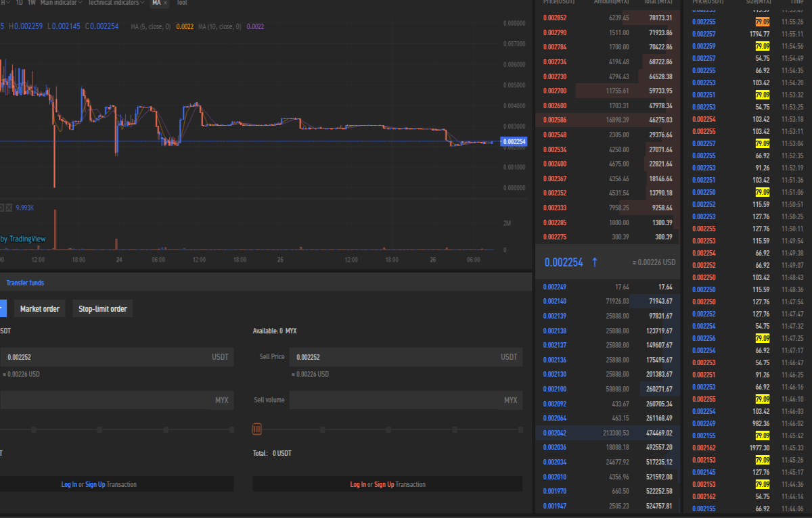
Task: Switch chart to 1D interval
Action: 19,3
